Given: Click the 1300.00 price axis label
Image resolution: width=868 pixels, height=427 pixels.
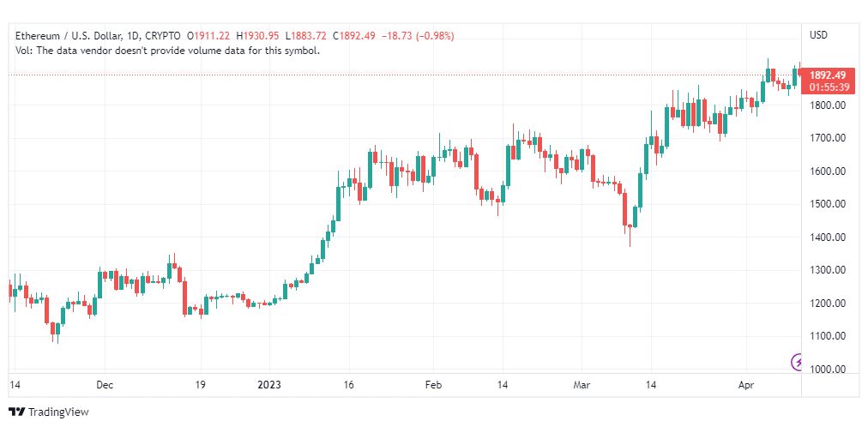Looking at the screenshot, I should pos(827,270).
